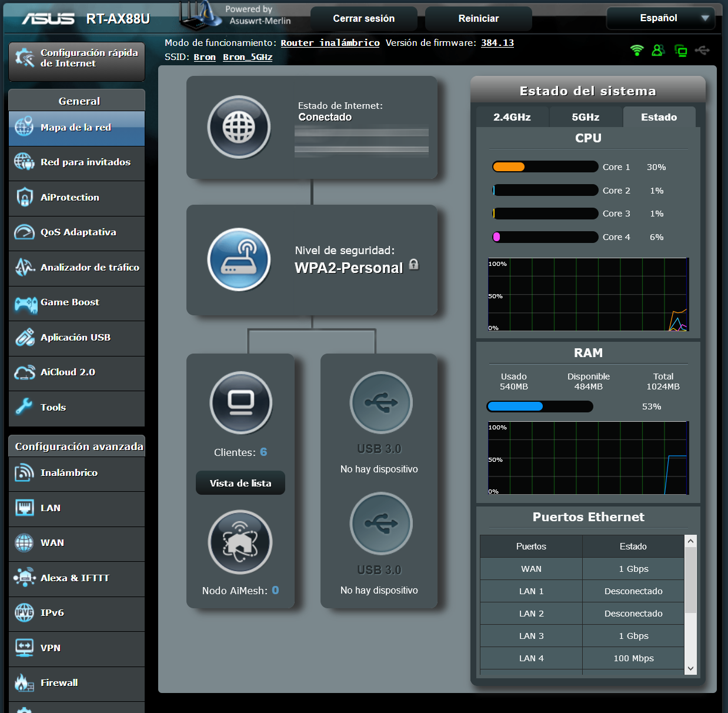
Task: Select the wireless router security icon
Action: click(x=239, y=259)
